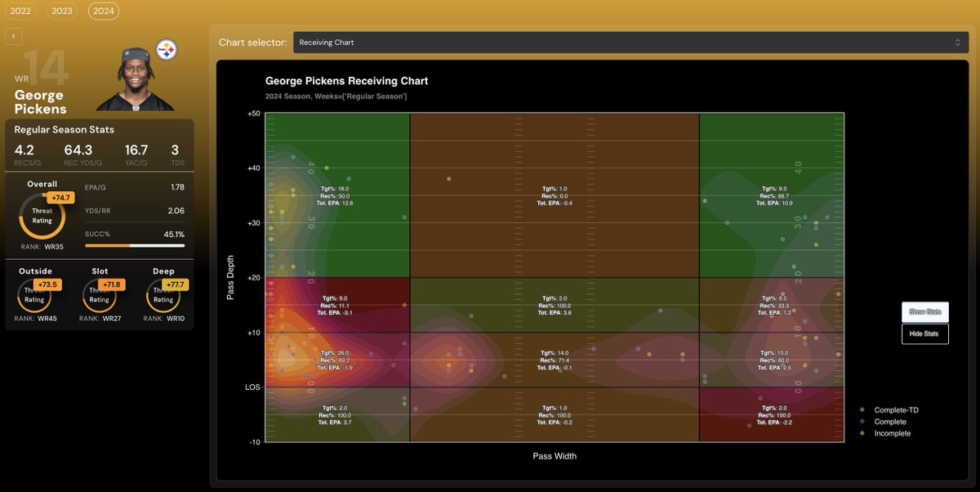Viewport: 980px width, 492px height.
Task: Click the zone stats showing Tgt% 26.0
Action: 336,360
